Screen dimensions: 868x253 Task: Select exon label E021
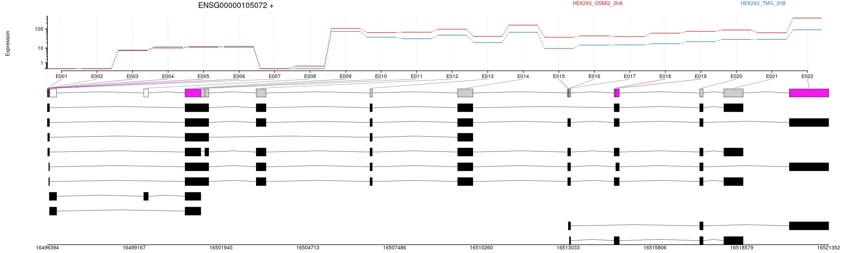(772, 76)
